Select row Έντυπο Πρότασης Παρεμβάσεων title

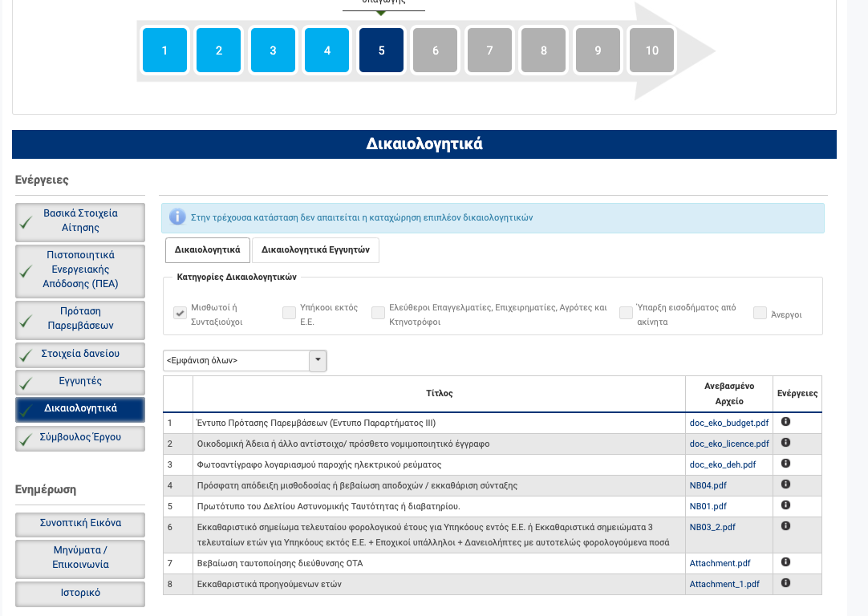pos(316,423)
